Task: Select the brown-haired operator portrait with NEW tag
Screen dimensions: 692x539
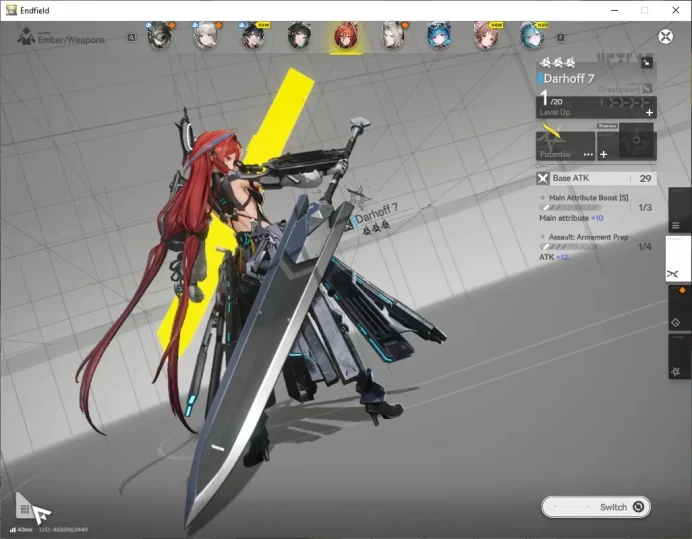Action: [x=486, y=36]
